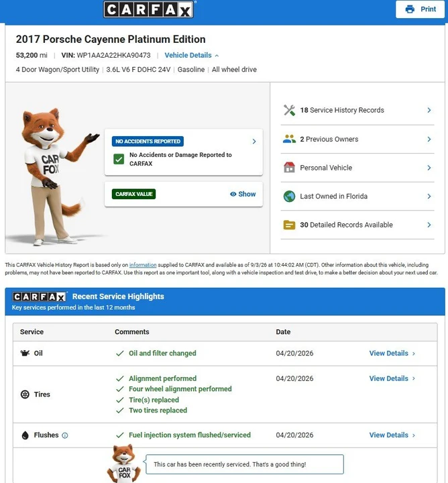Screen dimensions: 448x483
Task: Click chevron next to Flushes View Details
Action: pos(414,435)
